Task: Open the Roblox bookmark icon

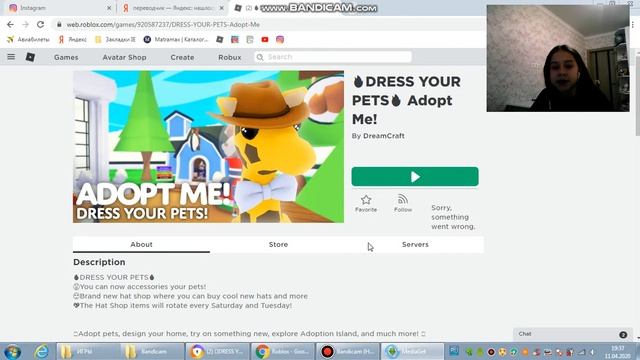Action: click(x=220, y=40)
